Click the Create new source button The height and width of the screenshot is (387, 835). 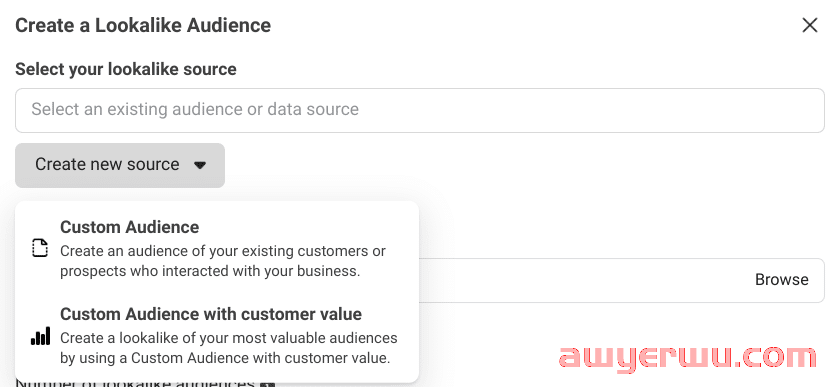pyautogui.click(x=120, y=165)
